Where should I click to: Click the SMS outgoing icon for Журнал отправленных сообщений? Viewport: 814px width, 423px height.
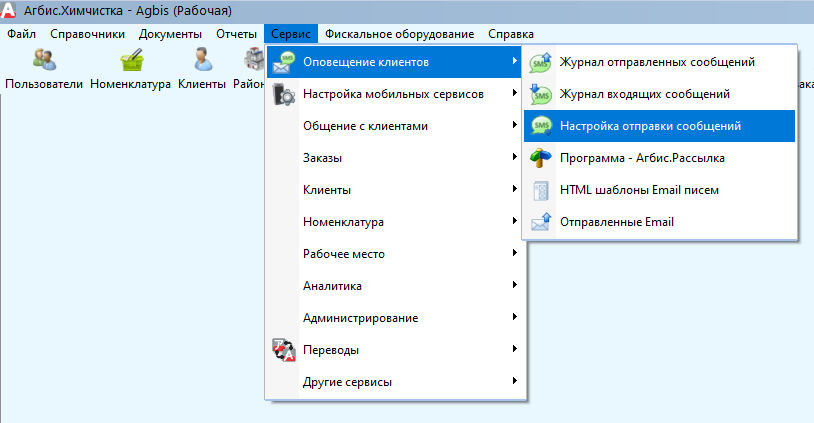pos(540,62)
